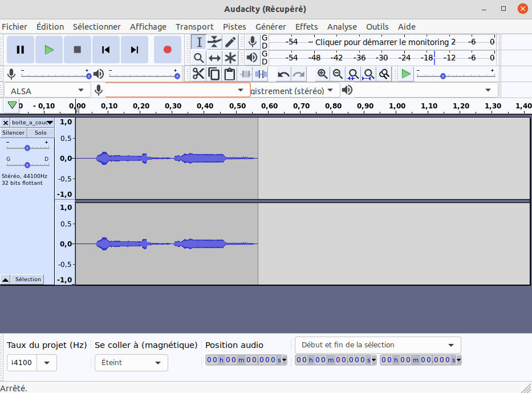Viewport: 532px width, 393px height.
Task: Undo the last action
Action: 283,74
